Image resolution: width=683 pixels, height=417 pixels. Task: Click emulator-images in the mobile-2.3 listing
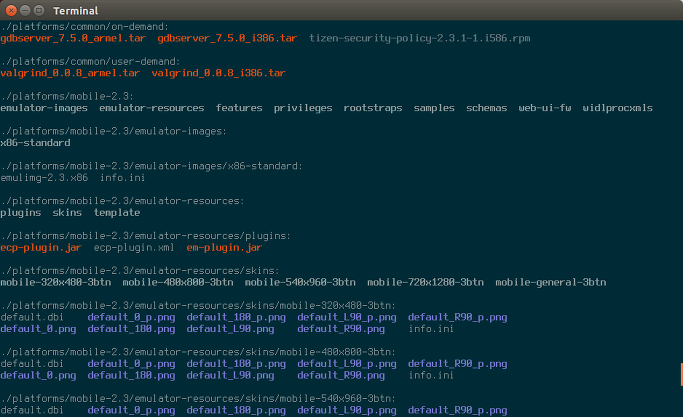tap(44, 108)
